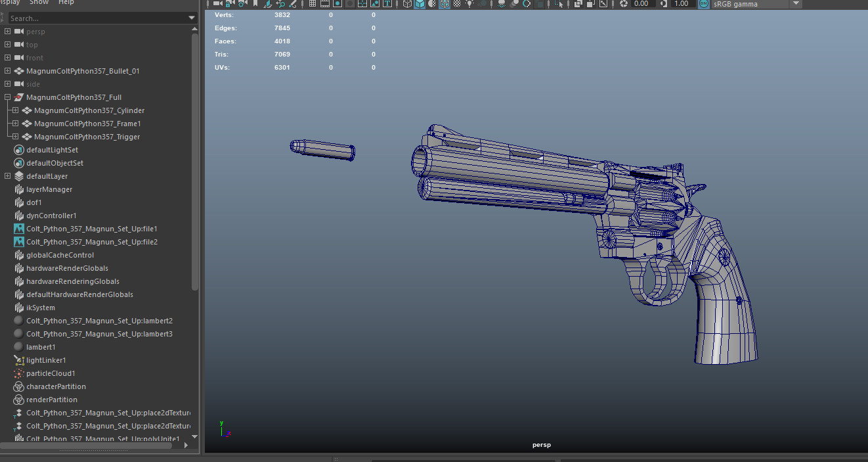The width and height of the screenshot is (868, 462).
Task: Click the grease pencil icon
Action: pyautogui.click(x=292, y=4)
